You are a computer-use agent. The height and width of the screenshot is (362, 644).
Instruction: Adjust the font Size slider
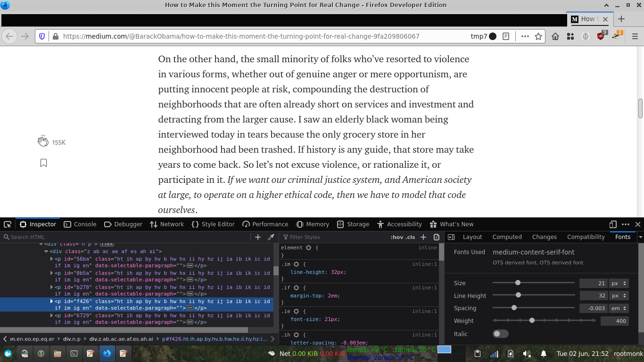[x=533, y=283]
